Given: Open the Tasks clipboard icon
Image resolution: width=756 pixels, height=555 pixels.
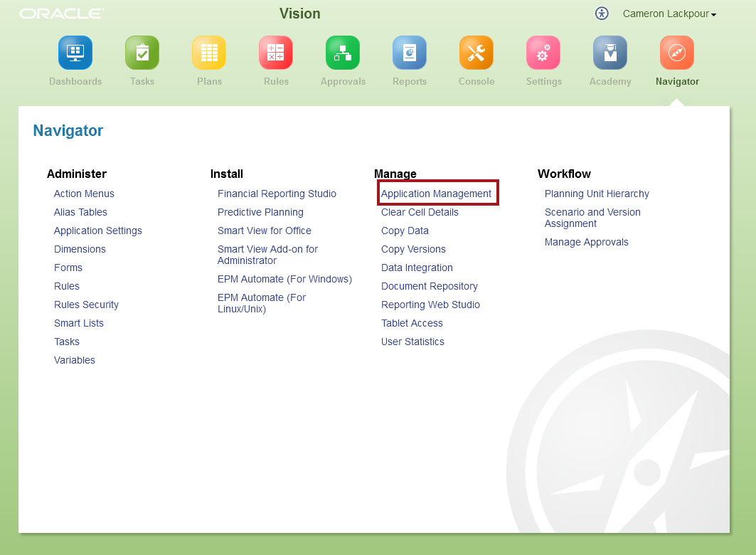Looking at the screenshot, I should pyautogui.click(x=142, y=53).
